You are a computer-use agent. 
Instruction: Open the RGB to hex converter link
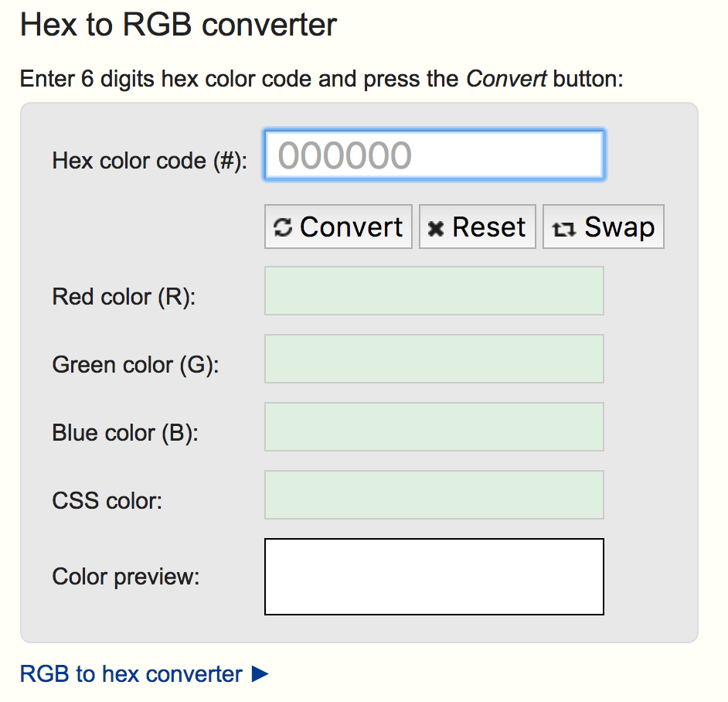coord(124,673)
